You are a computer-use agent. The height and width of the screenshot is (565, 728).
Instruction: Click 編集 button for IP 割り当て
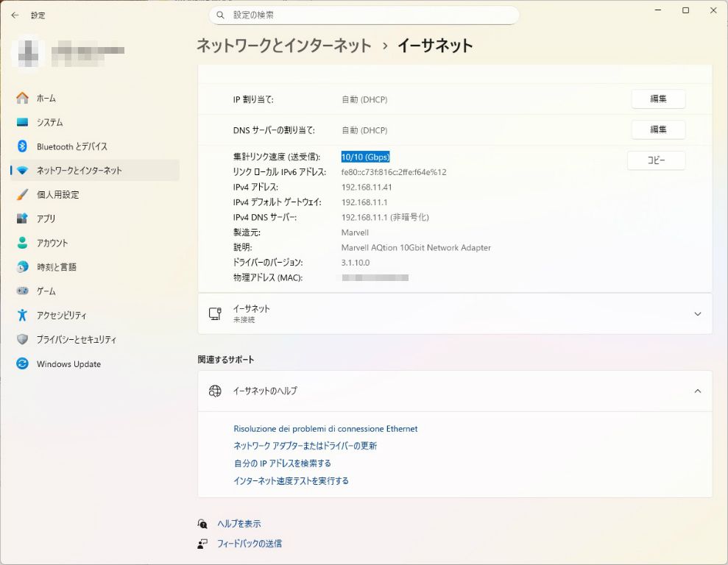(658, 99)
